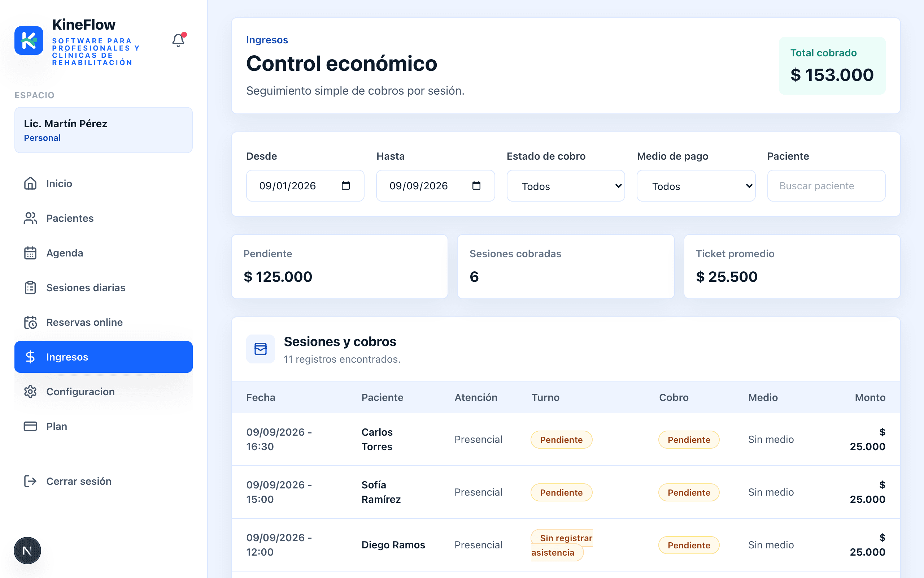Click the Sesiones y cobros wallet icon

260,349
